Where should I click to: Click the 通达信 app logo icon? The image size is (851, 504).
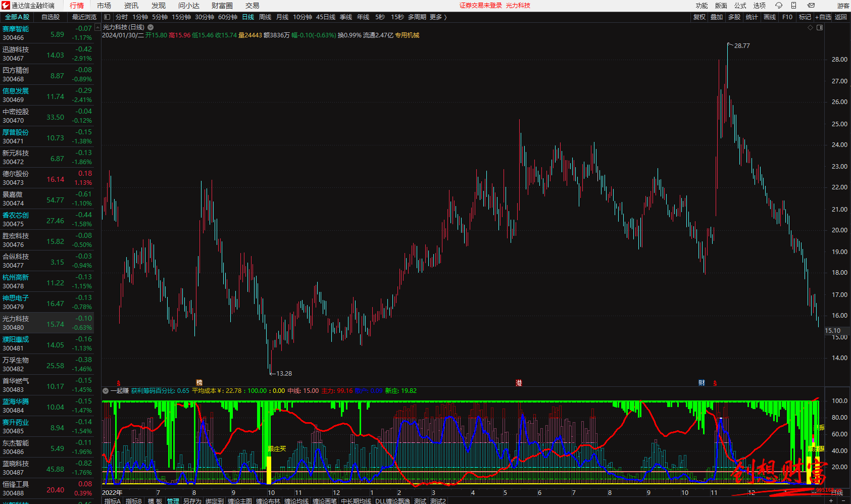pos(6,6)
